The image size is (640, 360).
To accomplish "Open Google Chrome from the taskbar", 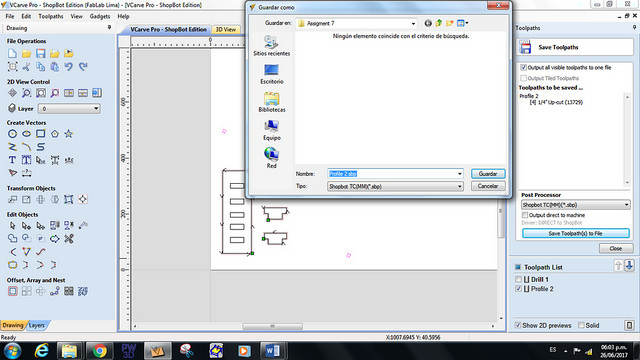I will click(99, 351).
